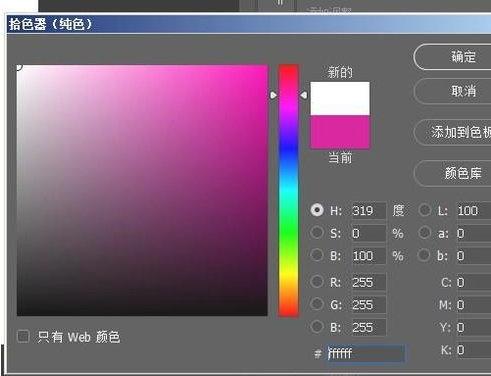Select the H hue radio button
The height and width of the screenshot is (376, 491).
[317, 210]
